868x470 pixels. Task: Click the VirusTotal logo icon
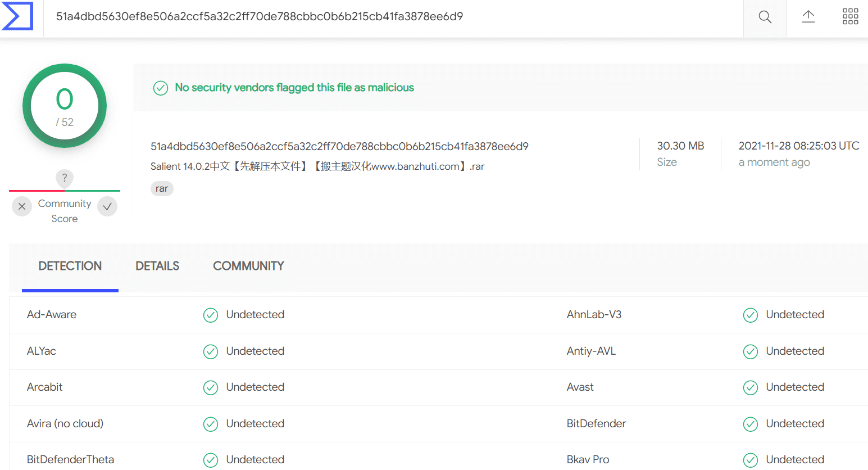(x=18, y=16)
